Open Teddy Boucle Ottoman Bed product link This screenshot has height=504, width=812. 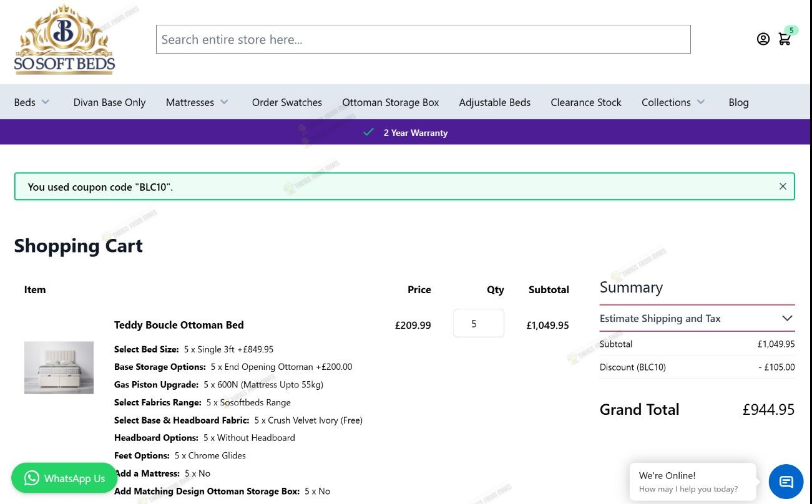[x=179, y=325]
